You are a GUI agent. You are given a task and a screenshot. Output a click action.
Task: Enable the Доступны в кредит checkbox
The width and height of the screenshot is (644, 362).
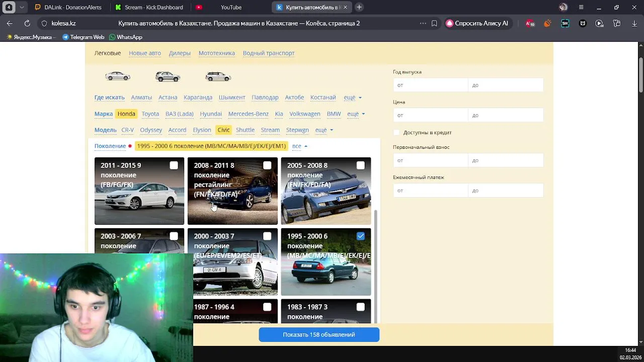(396, 132)
